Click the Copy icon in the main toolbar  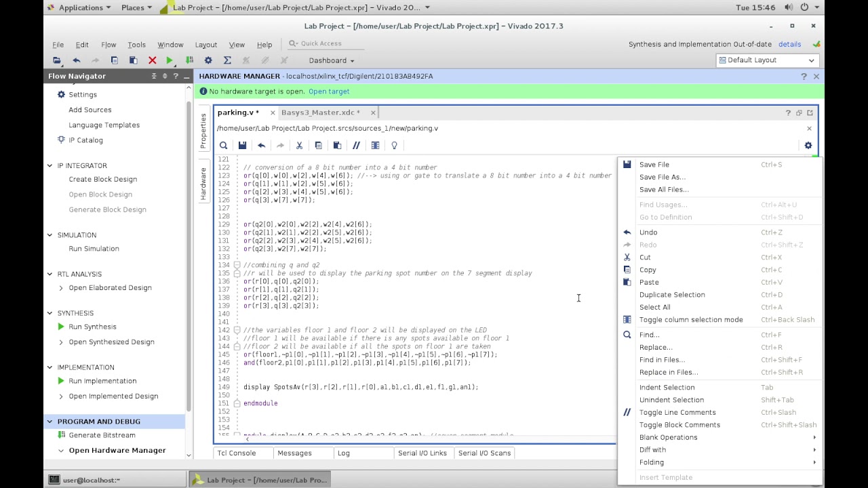click(115, 60)
